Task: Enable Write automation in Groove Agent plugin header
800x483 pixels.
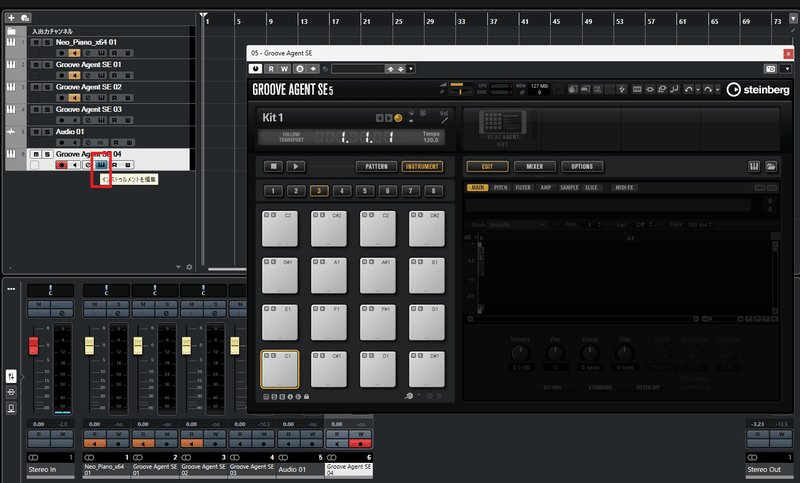Action: coord(284,69)
